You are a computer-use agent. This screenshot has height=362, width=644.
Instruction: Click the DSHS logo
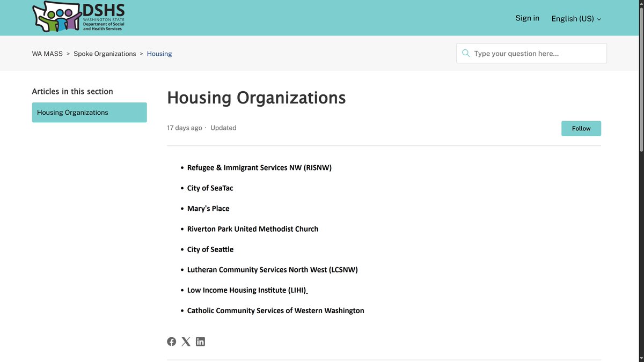[x=79, y=17]
